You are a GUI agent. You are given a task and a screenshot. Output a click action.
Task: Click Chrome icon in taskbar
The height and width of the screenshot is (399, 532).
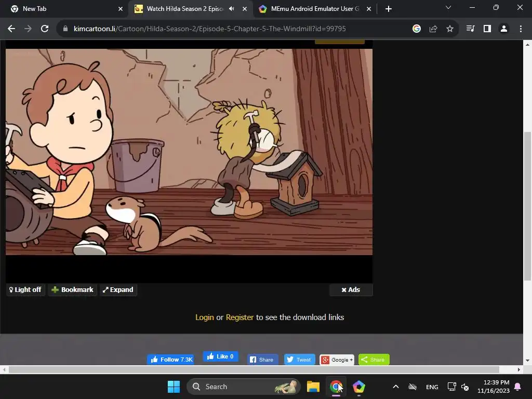click(x=336, y=387)
